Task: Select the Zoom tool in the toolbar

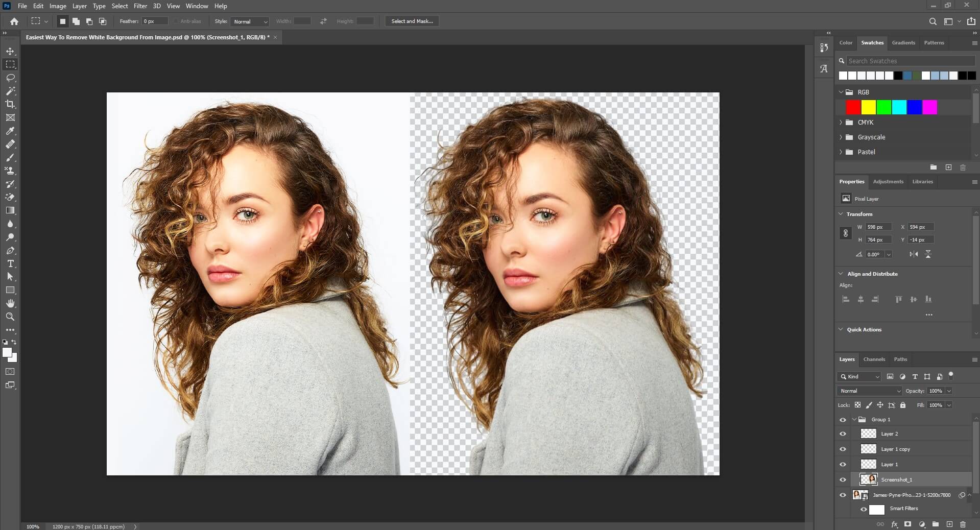Action: coord(10,317)
